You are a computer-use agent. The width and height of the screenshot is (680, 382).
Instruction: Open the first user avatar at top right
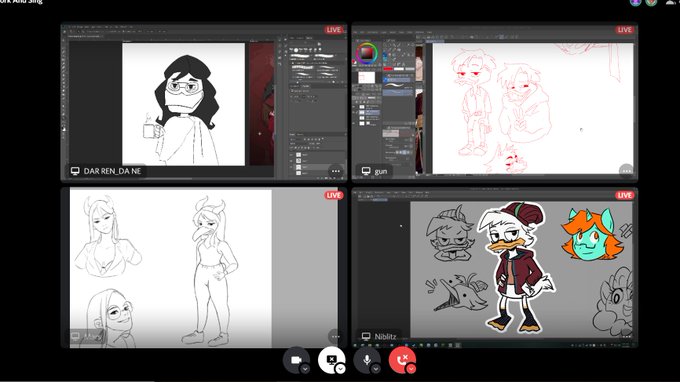click(635, 2)
